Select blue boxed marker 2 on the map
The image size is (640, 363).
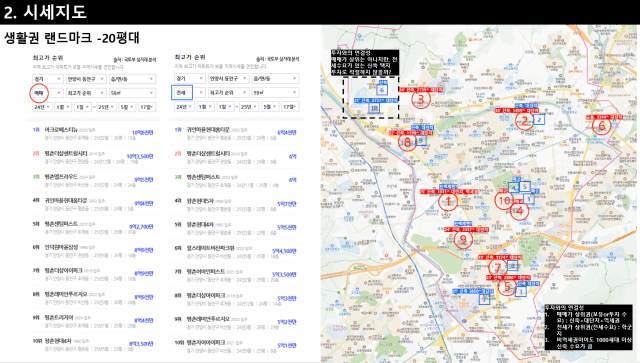[539, 120]
